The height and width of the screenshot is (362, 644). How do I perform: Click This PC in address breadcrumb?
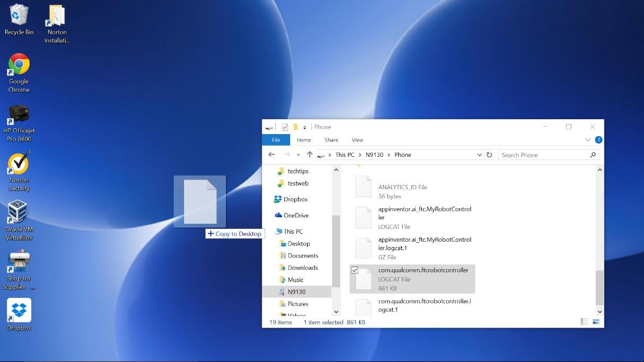coord(345,155)
